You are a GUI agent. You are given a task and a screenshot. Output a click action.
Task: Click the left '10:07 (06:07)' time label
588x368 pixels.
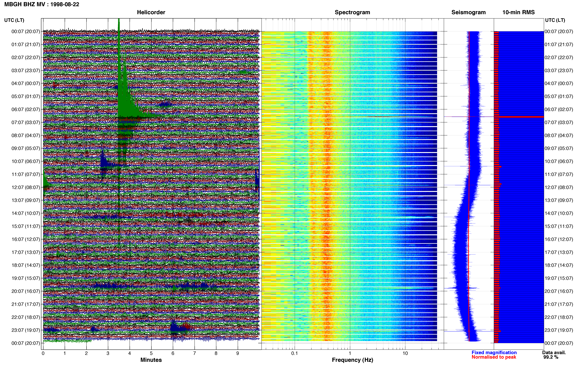[x=26, y=161]
